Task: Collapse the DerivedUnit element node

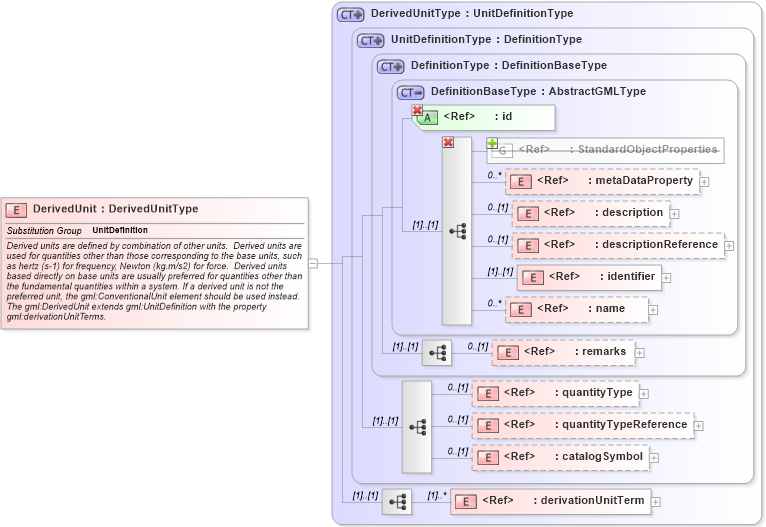Action: 313,263
